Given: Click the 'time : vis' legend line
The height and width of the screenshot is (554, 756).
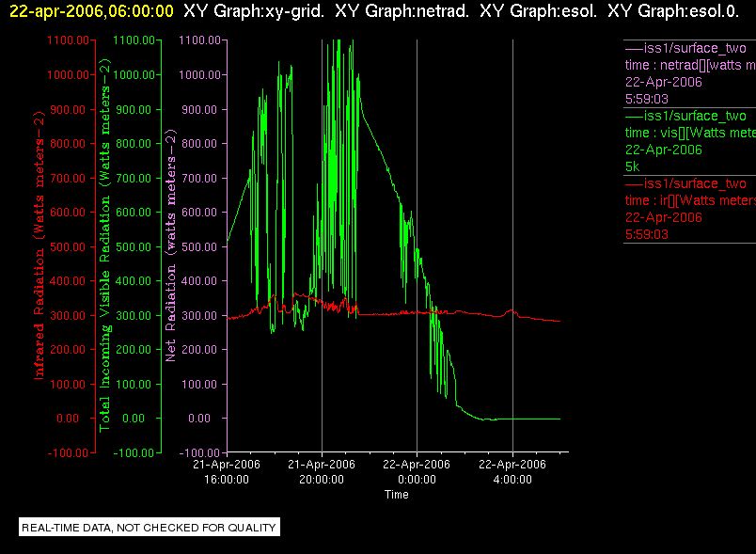Looking at the screenshot, I should click(x=690, y=133).
